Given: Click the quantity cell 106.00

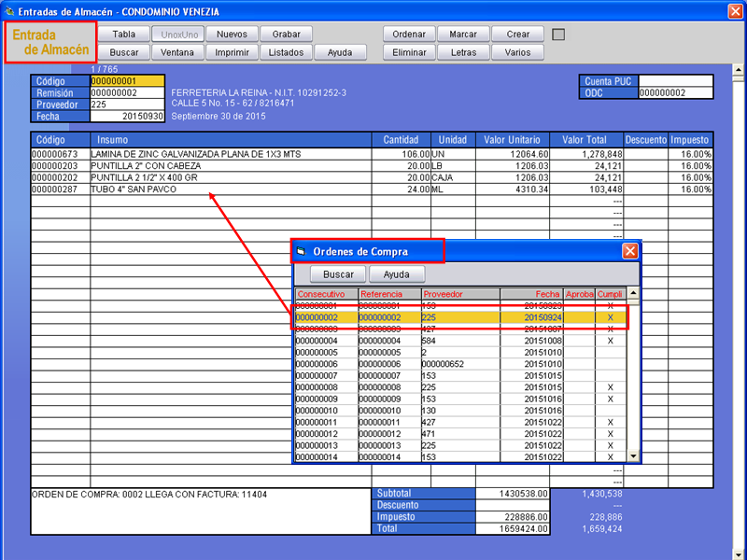Looking at the screenshot, I should (402, 154).
